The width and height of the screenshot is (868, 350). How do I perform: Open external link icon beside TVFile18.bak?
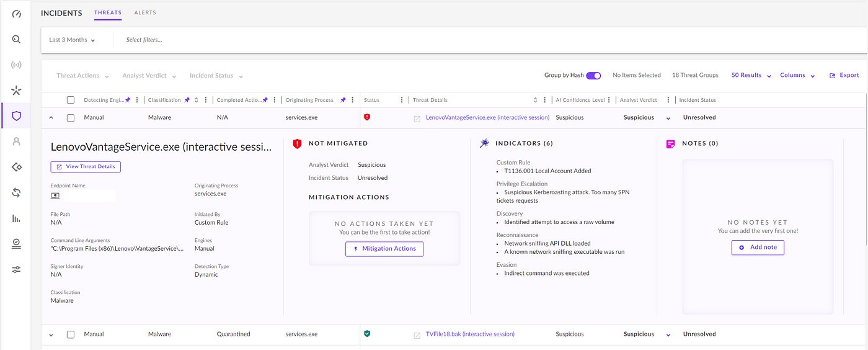pyautogui.click(x=417, y=335)
